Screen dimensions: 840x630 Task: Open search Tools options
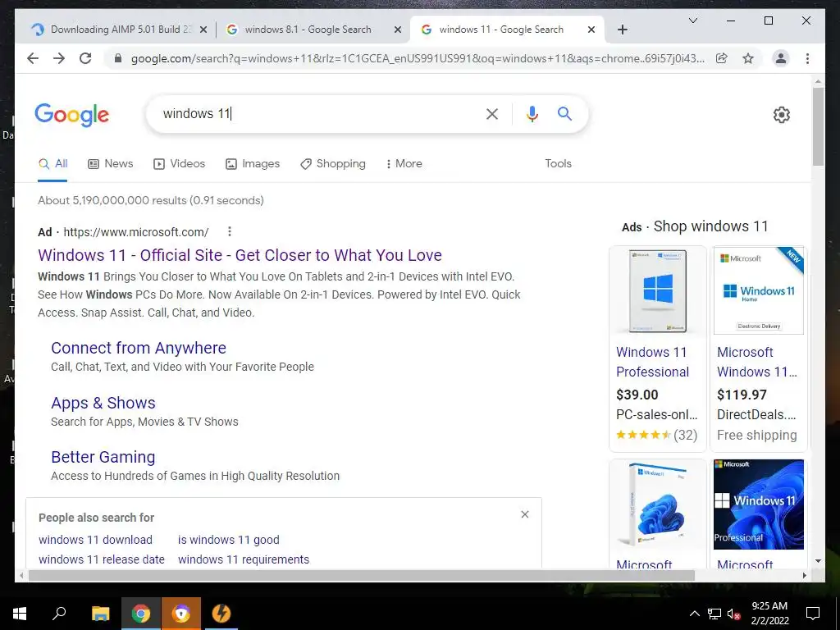pos(558,163)
